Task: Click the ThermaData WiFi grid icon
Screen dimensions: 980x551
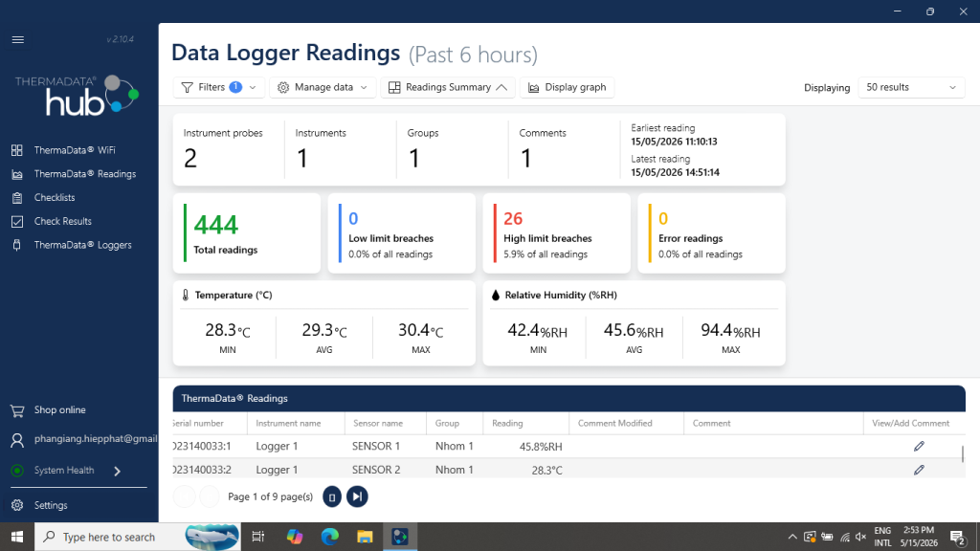Action: click(x=17, y=150)
